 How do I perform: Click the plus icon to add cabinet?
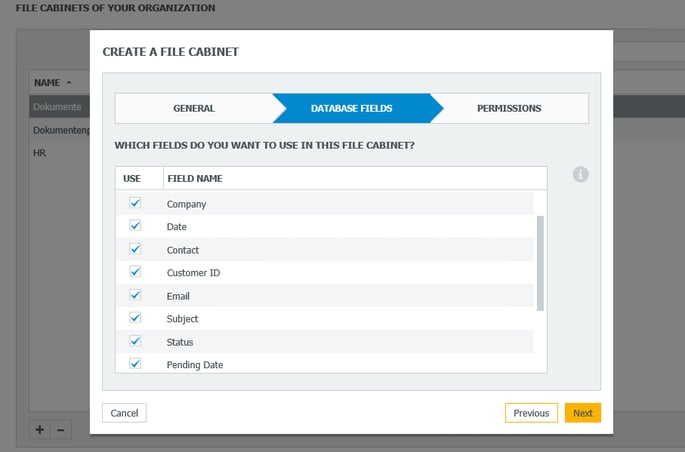[x=39, y=429]
